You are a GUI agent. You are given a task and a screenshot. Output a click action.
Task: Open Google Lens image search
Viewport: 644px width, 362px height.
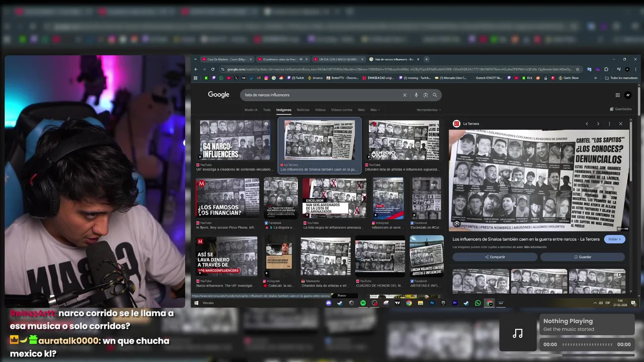[x=426, y=95]
